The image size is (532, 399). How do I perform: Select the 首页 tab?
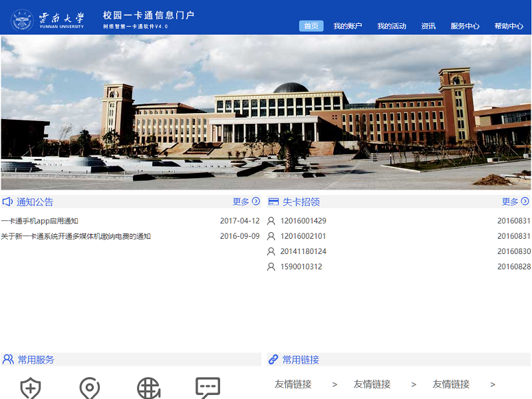point(311,26)
